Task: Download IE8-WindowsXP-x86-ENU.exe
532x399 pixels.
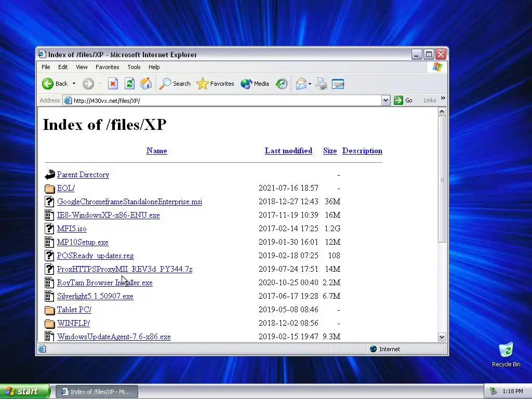Action: pyautogui.click(x=108, y=215)
